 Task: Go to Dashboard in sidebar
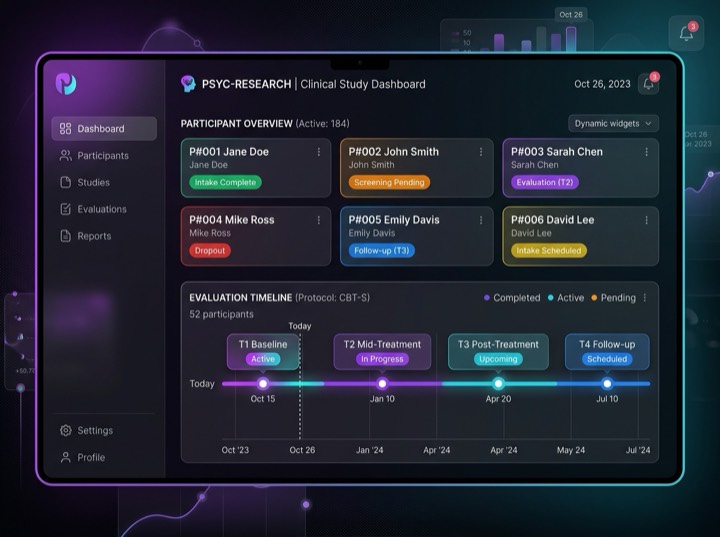[x=104, y=129]
